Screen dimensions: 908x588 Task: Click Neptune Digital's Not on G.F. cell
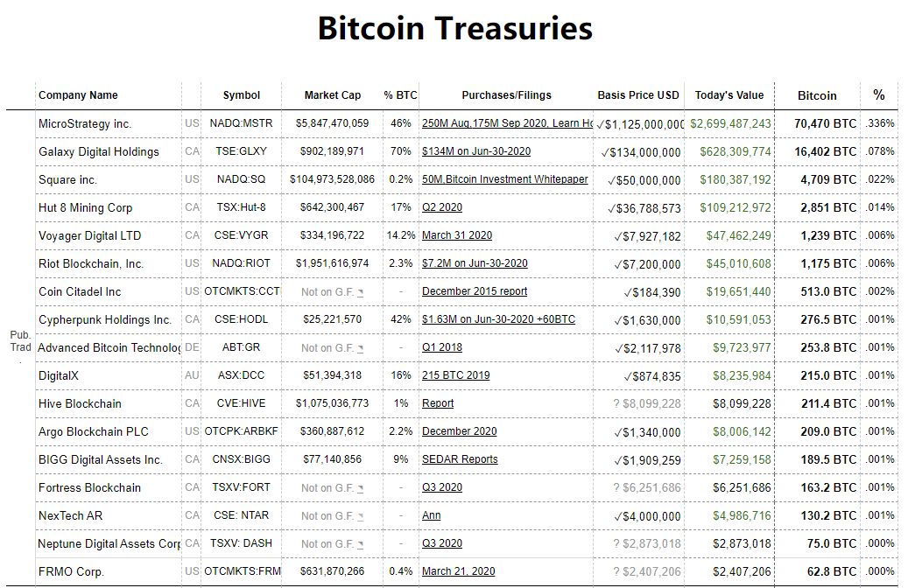[x=332, y=543]
